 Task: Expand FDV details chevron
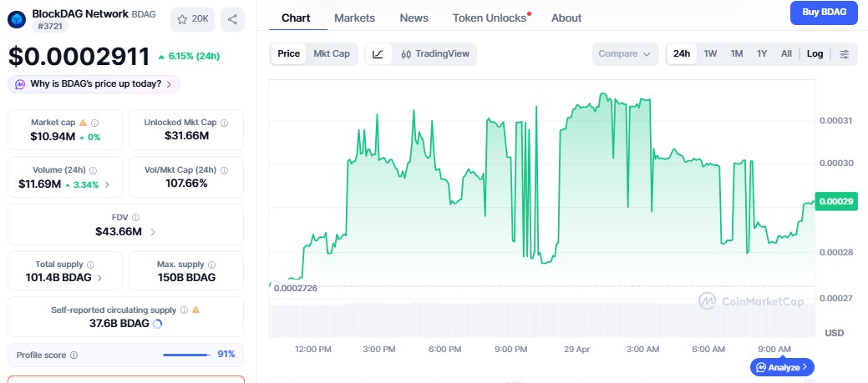point(153,232)
